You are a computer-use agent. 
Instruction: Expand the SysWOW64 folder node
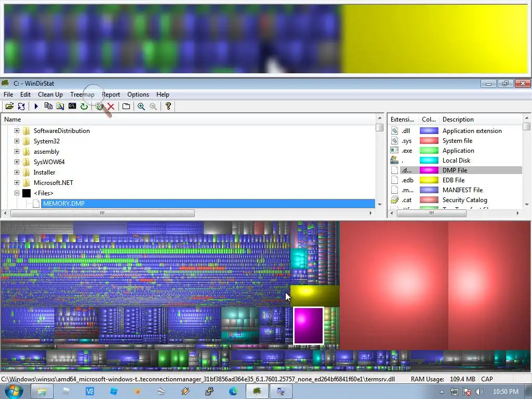click(17, 162)
